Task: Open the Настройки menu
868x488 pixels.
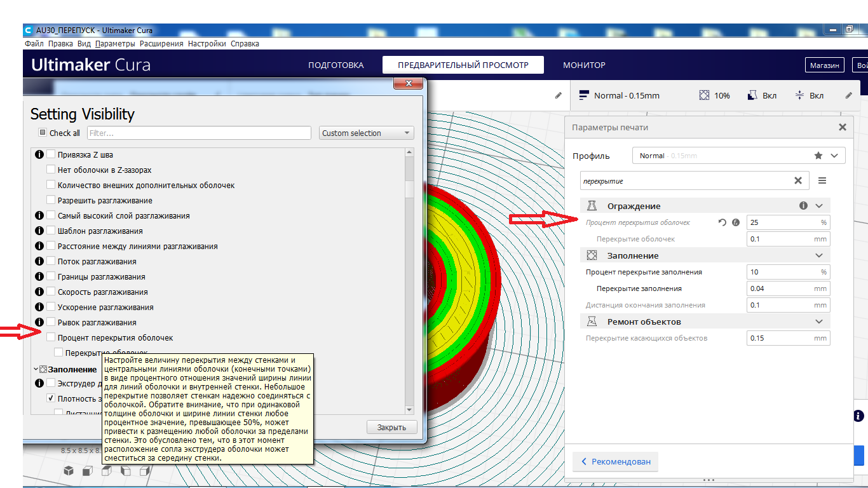Action: pyautogui.click(x=207, y=44)
